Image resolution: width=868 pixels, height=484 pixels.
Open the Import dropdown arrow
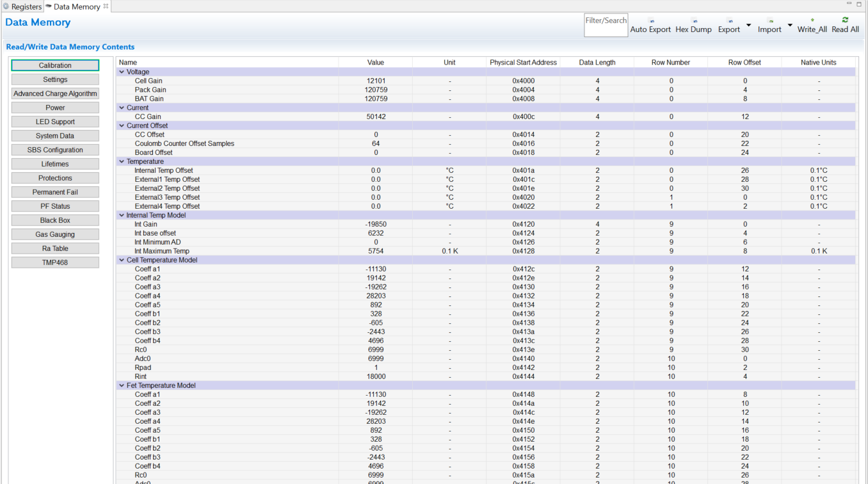[x=789, y=26]
